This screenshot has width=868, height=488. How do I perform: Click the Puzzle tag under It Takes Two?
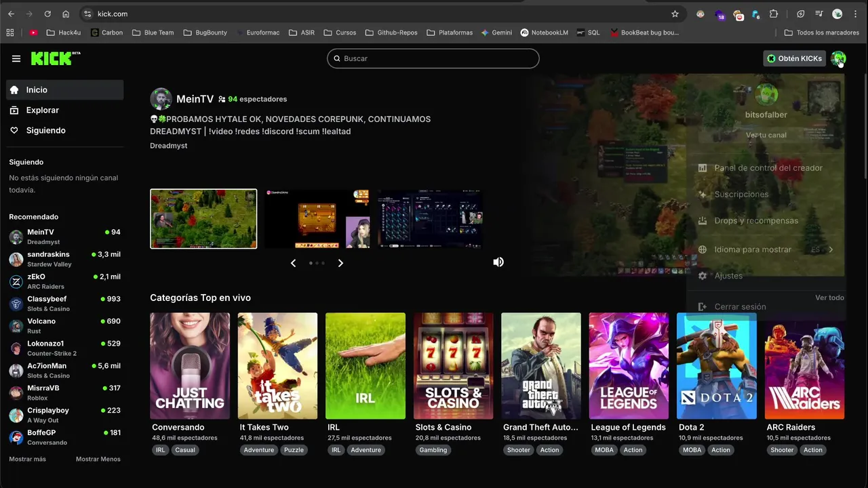tap(294, 450)
